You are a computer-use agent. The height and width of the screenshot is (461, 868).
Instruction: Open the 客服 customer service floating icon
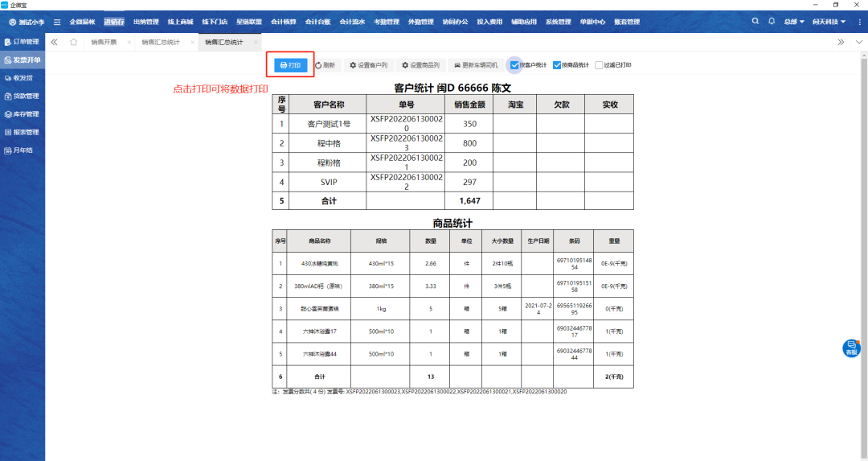(851, 348)
